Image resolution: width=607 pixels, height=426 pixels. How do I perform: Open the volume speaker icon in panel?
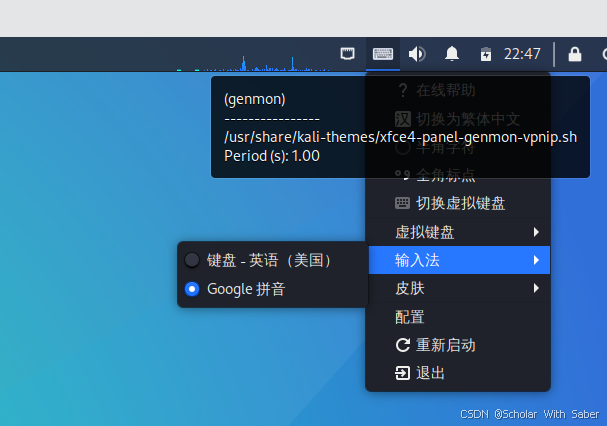point(417,54)
